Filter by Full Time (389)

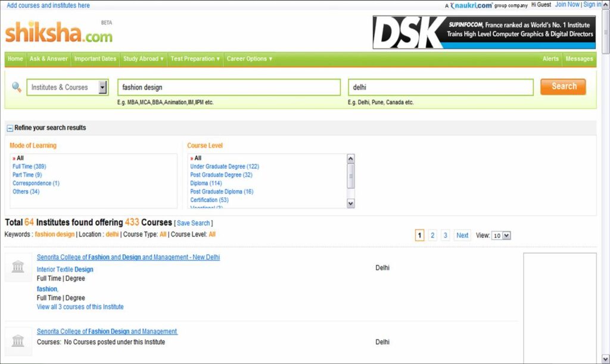tap(29, 166)
